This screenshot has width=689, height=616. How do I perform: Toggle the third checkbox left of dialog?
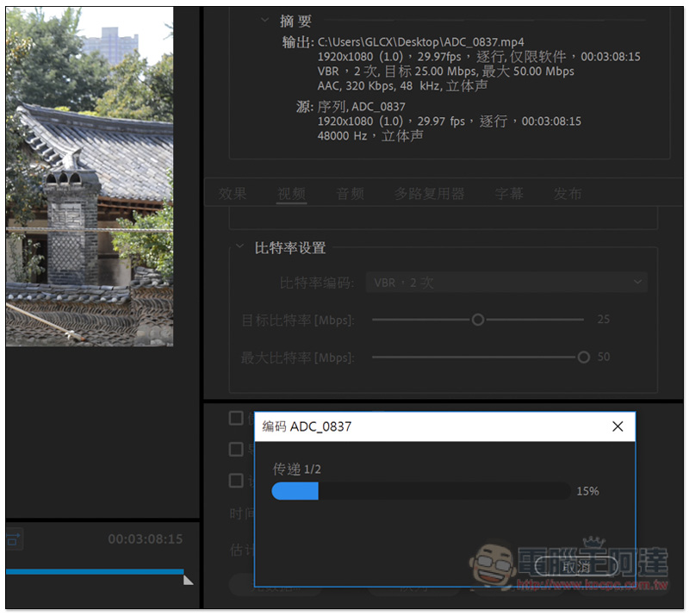pos(236,481)
